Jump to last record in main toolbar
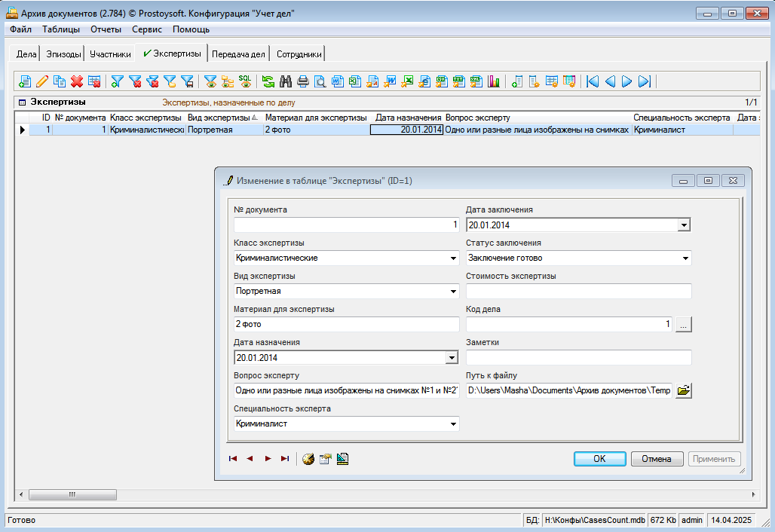The image size is (775, 532). (x=645, y=81)
